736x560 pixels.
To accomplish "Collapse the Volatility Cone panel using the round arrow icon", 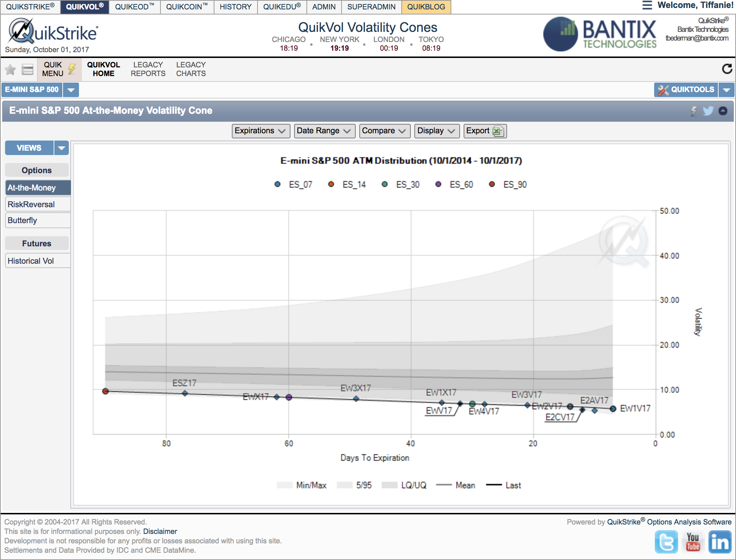I will click(723, 111).
